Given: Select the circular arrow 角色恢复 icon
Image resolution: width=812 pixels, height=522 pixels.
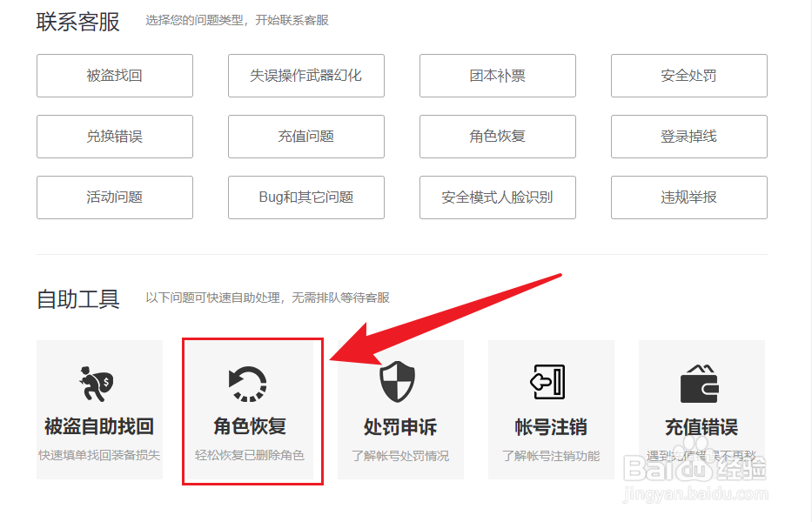Looking at the screenshot, I should 247,384.
